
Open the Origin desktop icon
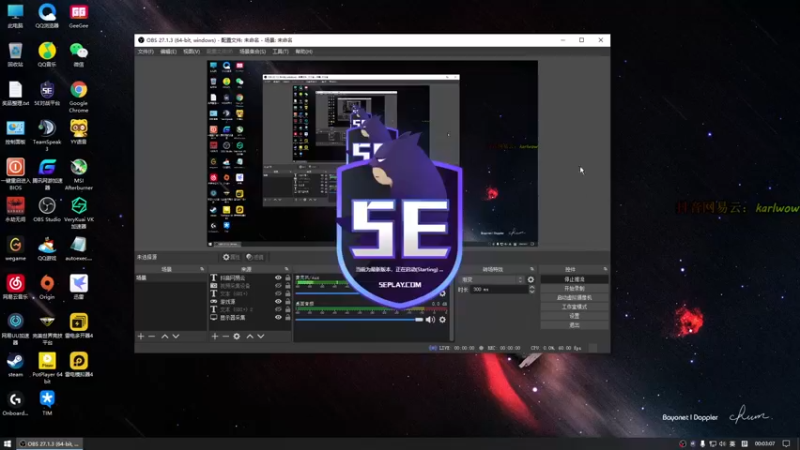pos(47,287)
